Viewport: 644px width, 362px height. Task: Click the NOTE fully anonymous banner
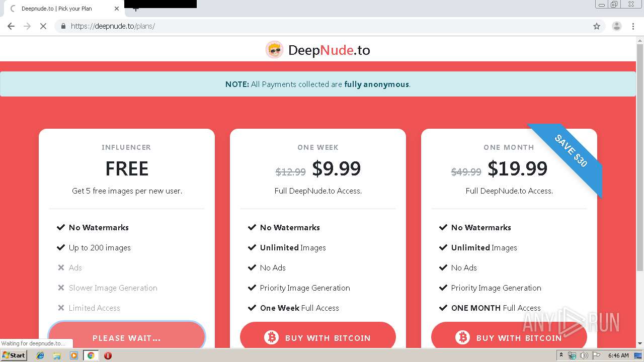pos(318,84)
